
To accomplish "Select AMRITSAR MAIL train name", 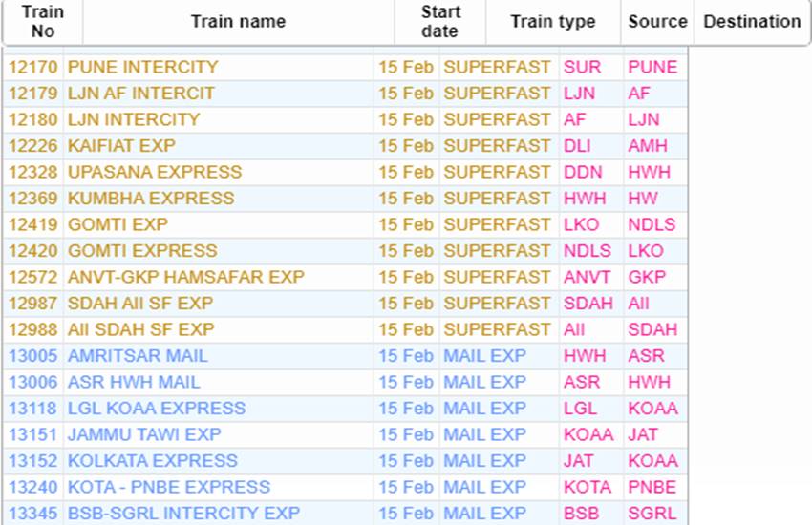I will tap(138, 356).
